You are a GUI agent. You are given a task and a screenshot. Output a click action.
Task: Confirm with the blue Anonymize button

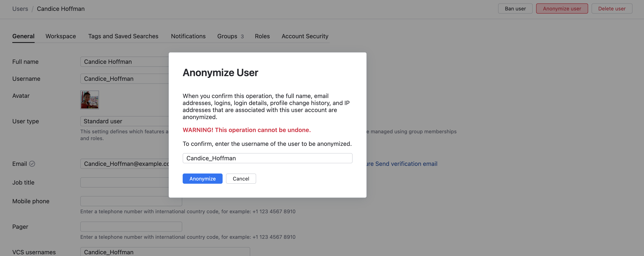(202, 179)
